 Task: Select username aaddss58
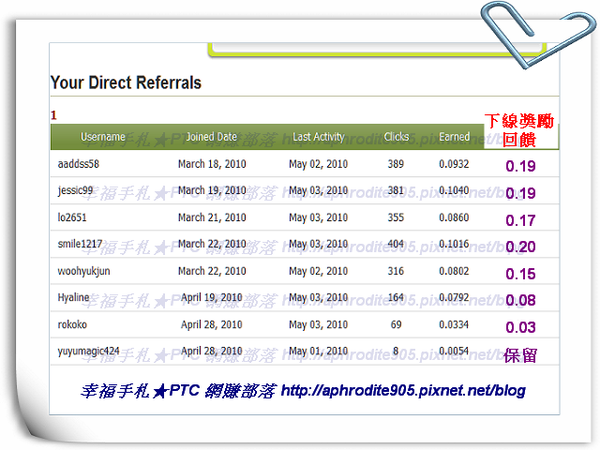tap(78, 164)
